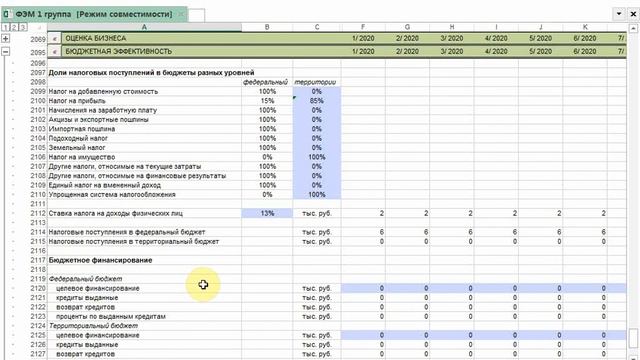Select cell 'Начисления на заработную плату'
The height and width of the screenshot is (360, 640).
point(144,110)
